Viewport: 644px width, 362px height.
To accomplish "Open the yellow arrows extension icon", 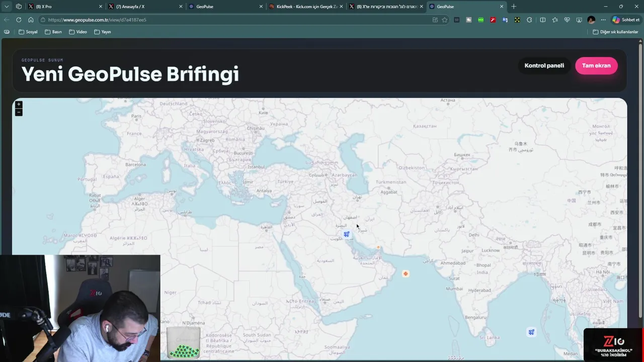I will click(x=517, y=20).
